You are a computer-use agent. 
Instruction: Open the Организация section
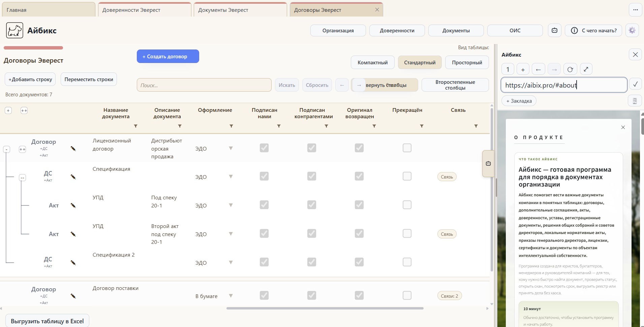click(338, 30)
